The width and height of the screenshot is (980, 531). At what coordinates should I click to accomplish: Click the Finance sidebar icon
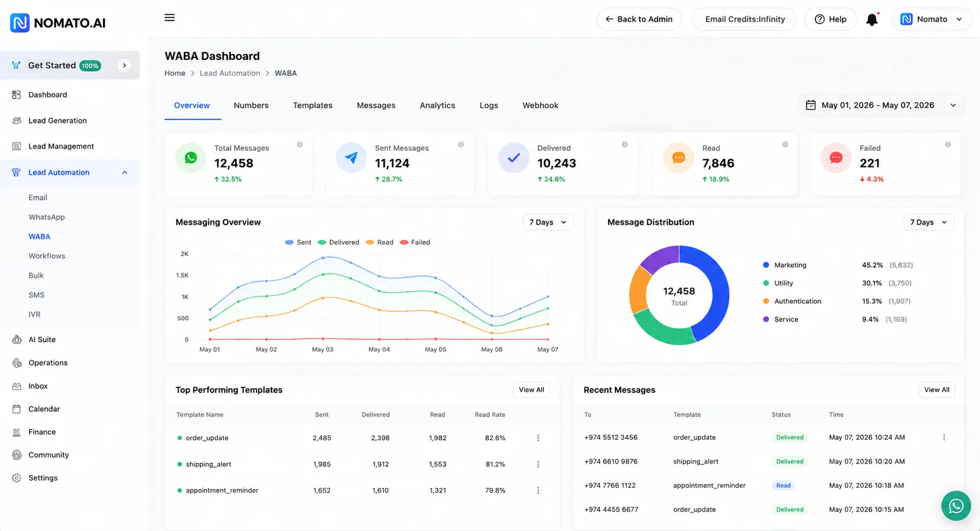(17, 432)
